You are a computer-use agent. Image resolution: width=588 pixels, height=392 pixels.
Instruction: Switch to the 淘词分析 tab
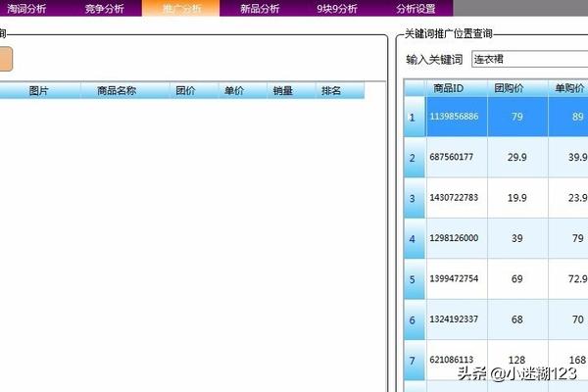pyautogui.click(x=26, y=8)
